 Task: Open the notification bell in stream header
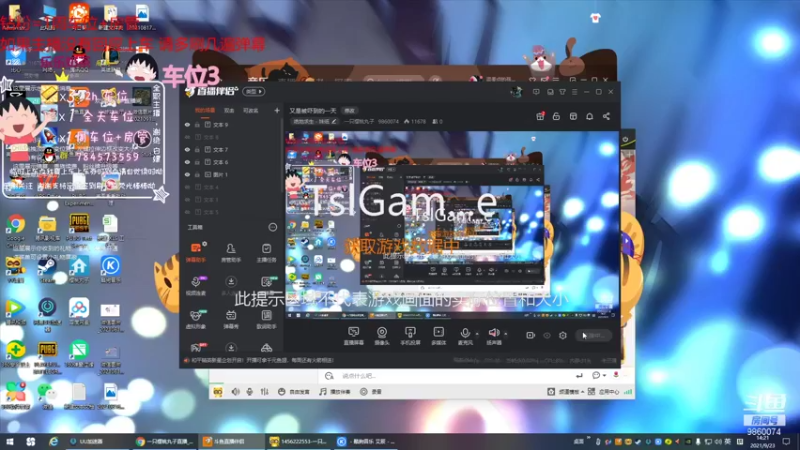click(589, 116)
